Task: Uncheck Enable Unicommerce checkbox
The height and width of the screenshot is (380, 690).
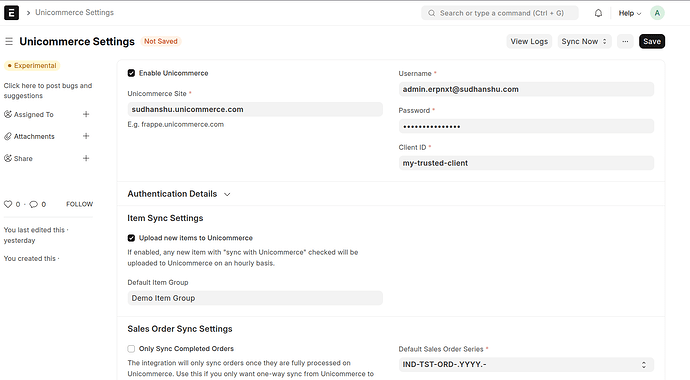Action: (131, 73)
